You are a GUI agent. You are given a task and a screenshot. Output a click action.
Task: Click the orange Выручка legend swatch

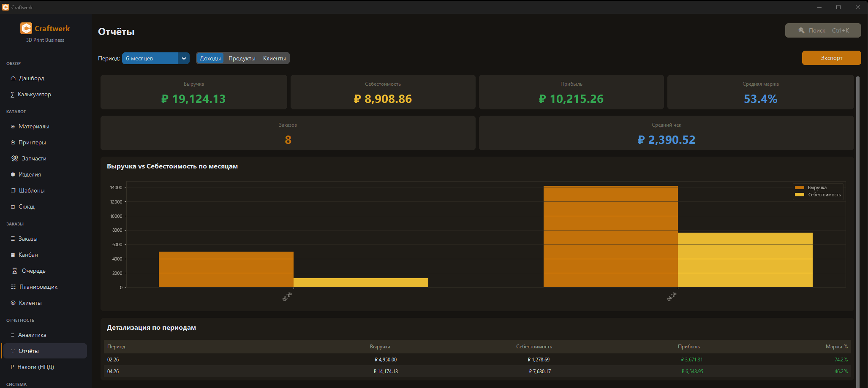tap(799, 187)
